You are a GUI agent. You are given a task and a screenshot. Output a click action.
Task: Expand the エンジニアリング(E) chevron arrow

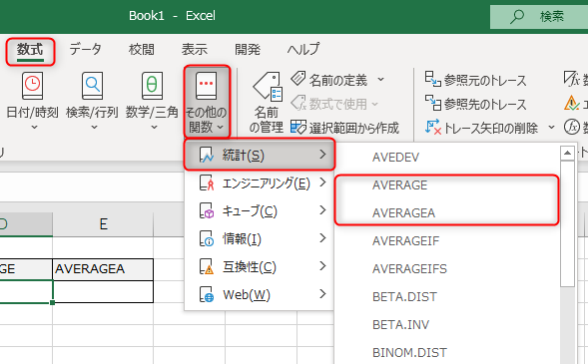click(322, 182)
